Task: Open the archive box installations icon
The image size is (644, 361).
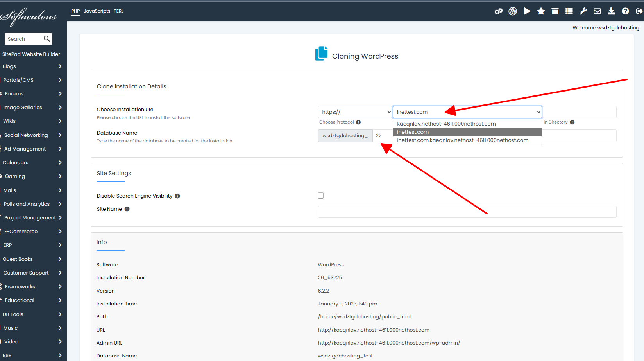Action: click(x=555, y=11)
